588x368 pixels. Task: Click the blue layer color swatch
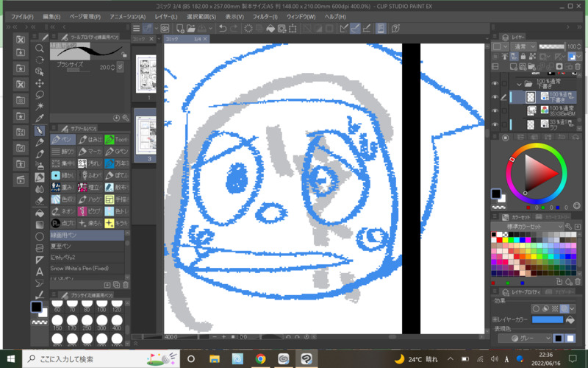point(548,319)
